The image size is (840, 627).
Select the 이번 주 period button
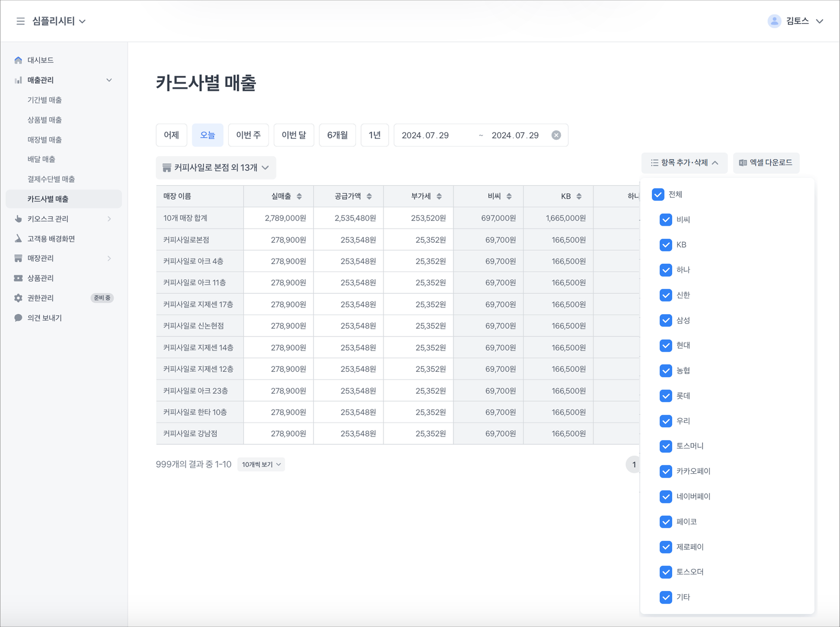249,135
